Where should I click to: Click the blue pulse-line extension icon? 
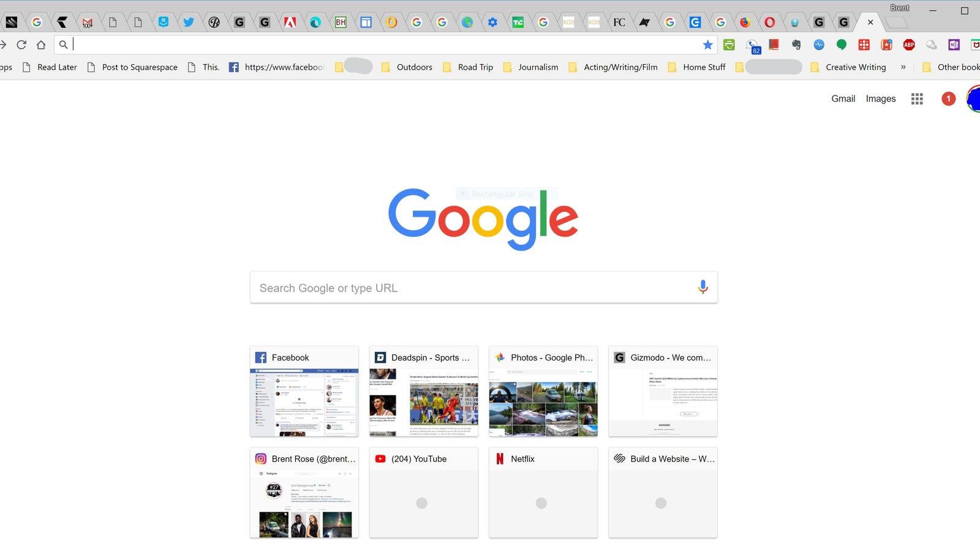coord(819,45)
